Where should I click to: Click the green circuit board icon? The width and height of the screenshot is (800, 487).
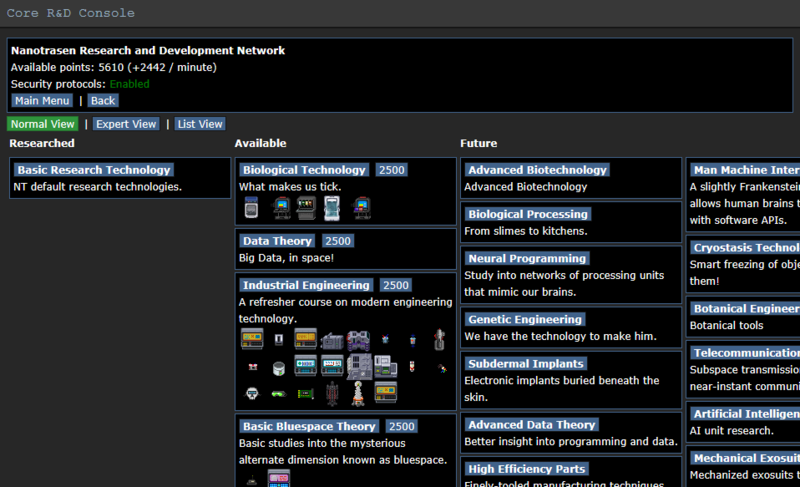coord(305,393)
